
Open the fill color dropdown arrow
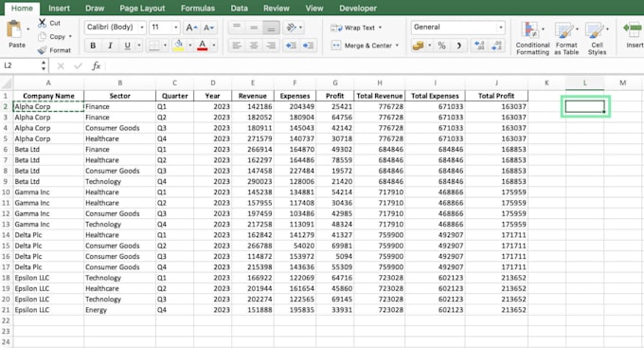pos(190,46)
